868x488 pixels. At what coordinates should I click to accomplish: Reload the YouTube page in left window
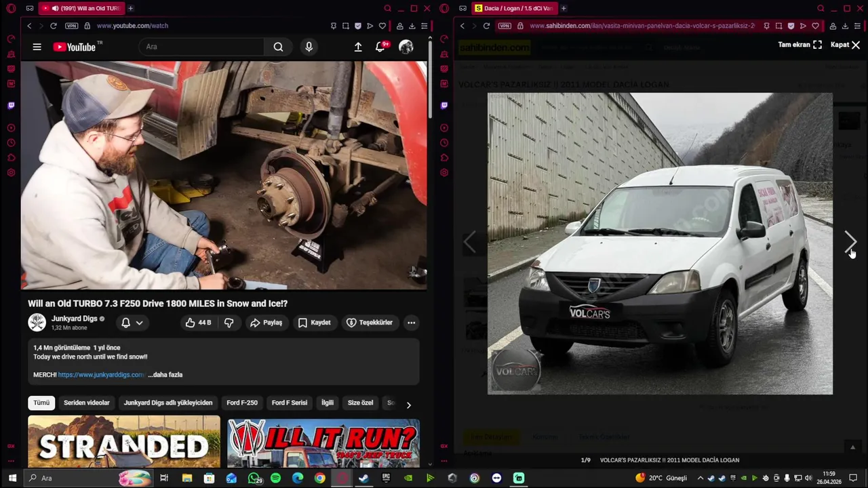coord(54,26)
